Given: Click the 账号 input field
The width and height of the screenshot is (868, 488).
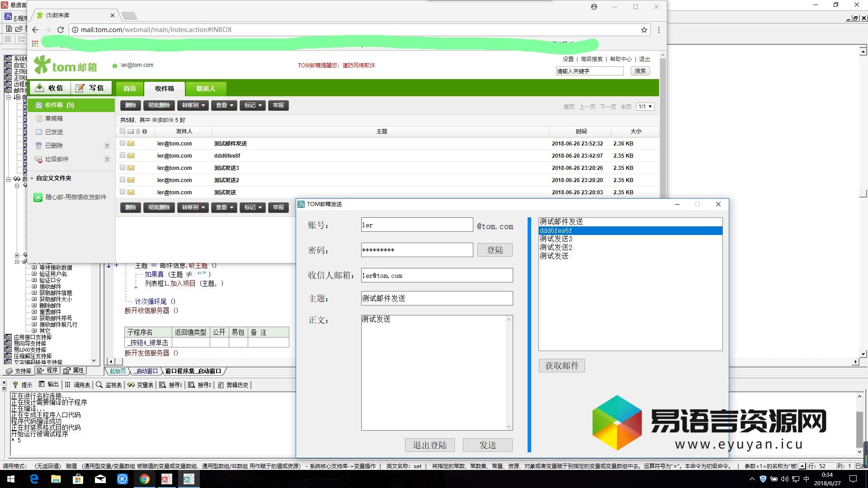Looking at the screenshot, I should pyautogui.click(x=417, y=225).
